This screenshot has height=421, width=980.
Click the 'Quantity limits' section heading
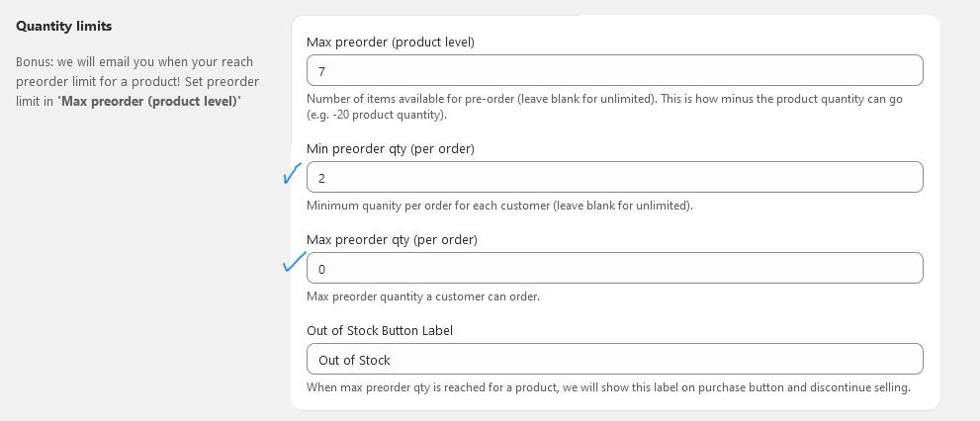pyautogui.click(x=63, y=26)
